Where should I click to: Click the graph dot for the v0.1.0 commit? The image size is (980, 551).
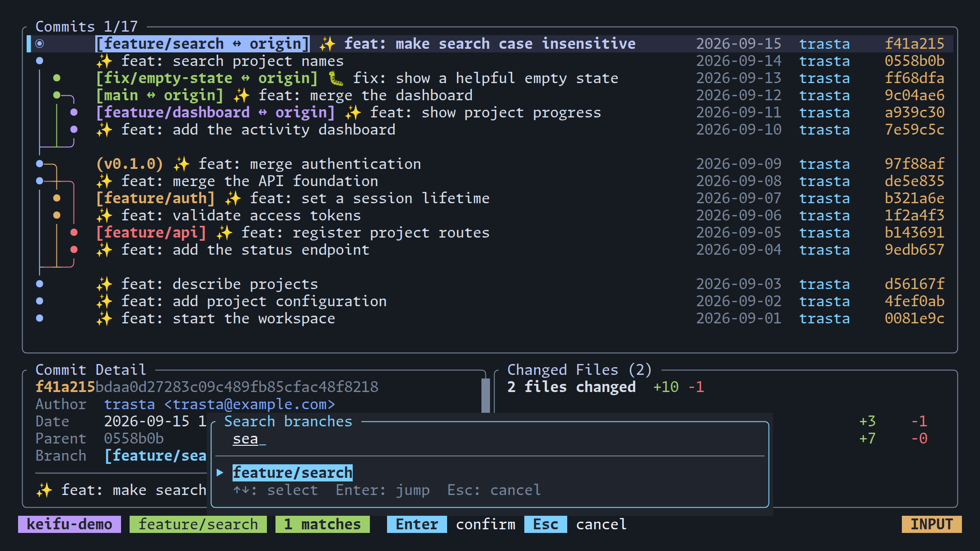[40, 164]
